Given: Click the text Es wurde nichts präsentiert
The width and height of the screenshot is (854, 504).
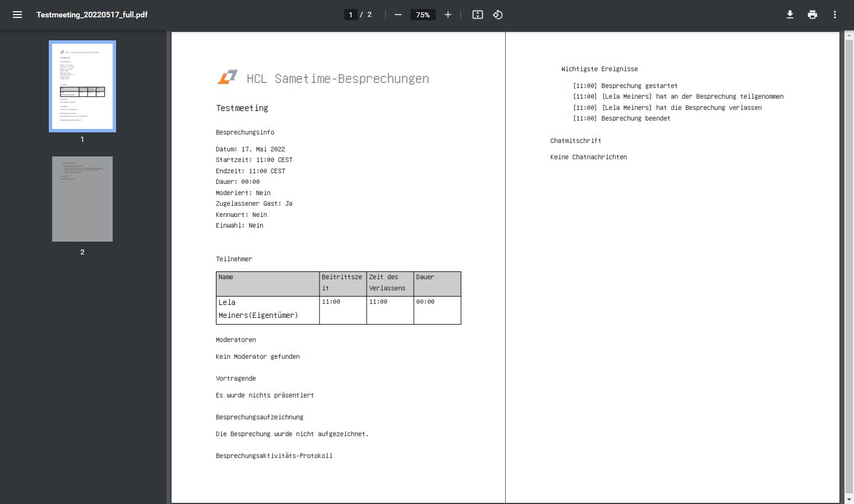Looking at the screenshot, I should pos(265,395).
